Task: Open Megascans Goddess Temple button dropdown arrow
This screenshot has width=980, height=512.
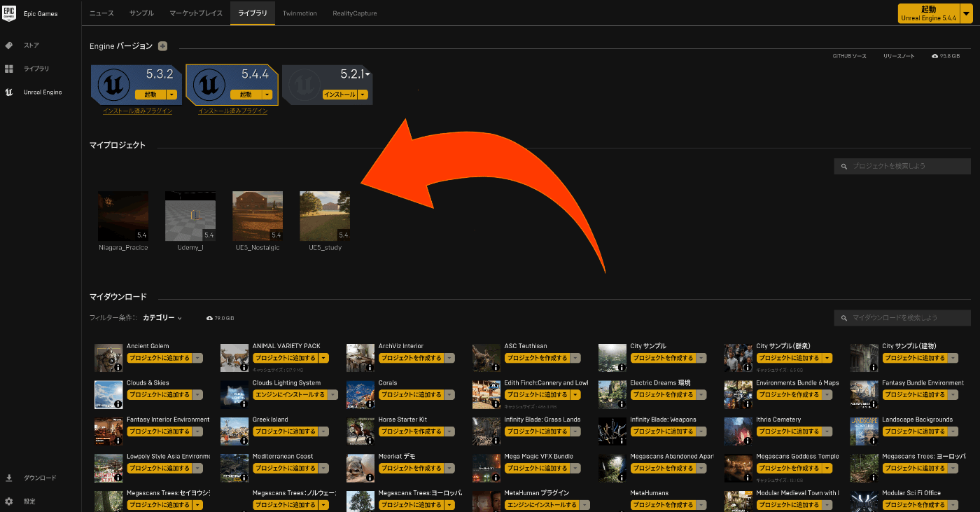Action: pyautogui.click(x=828, y=469)
